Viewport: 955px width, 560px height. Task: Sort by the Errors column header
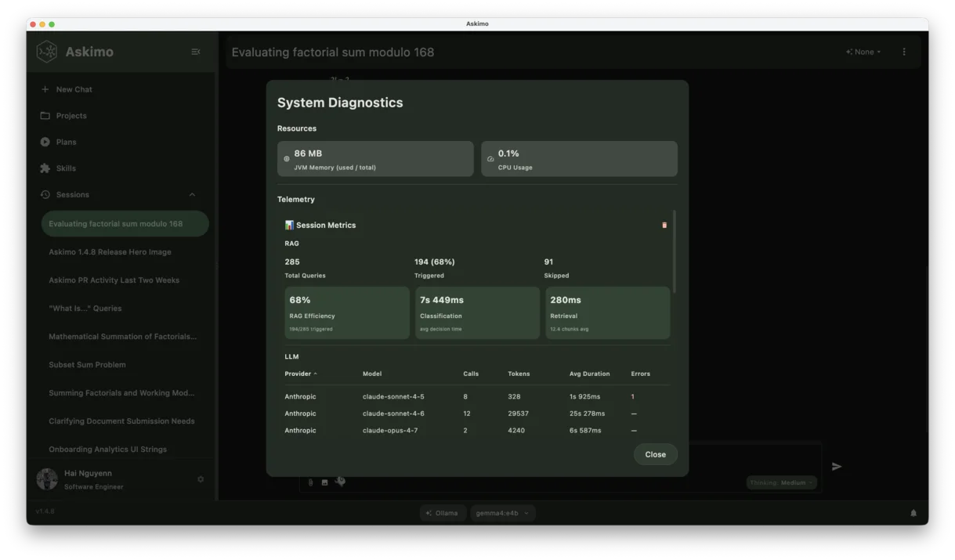641,374
